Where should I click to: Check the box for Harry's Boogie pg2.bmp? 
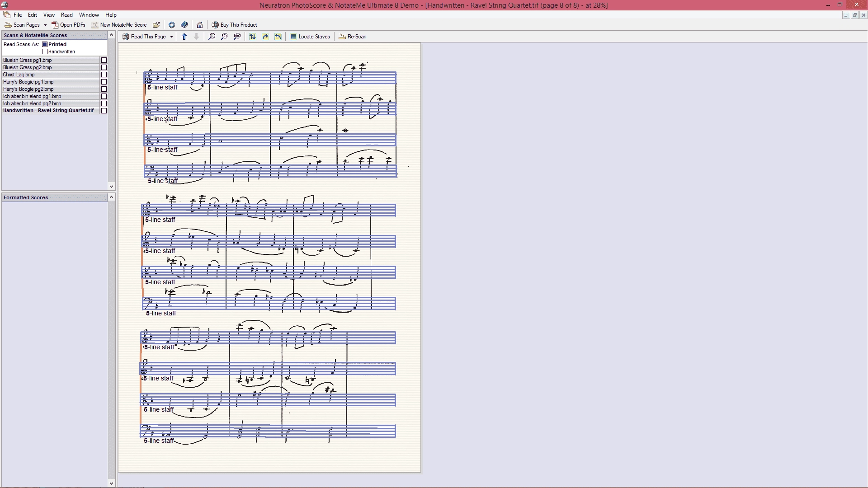[104, 89]
